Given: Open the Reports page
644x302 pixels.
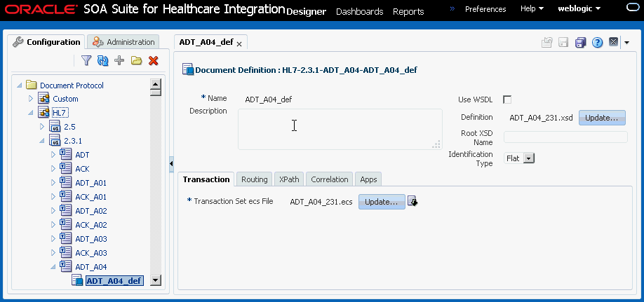Looking at the screenshot, I should (408, 11).
